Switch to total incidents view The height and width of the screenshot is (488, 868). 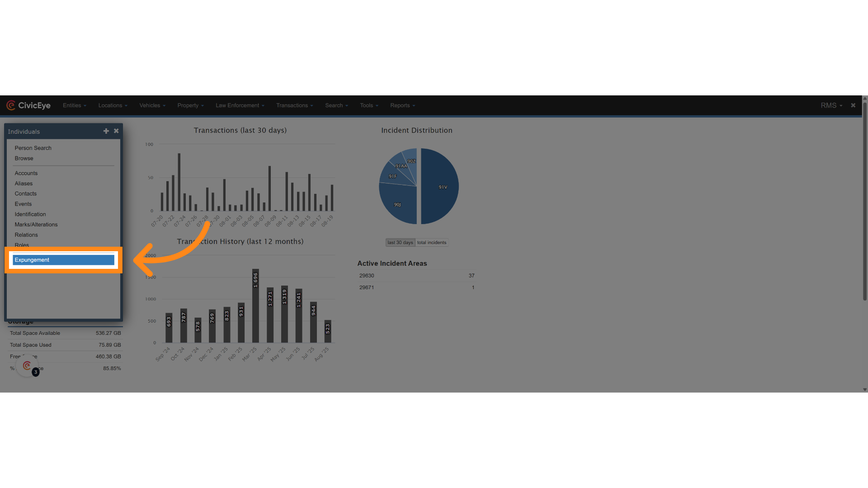pyautogui.click(x=431, y=243)
